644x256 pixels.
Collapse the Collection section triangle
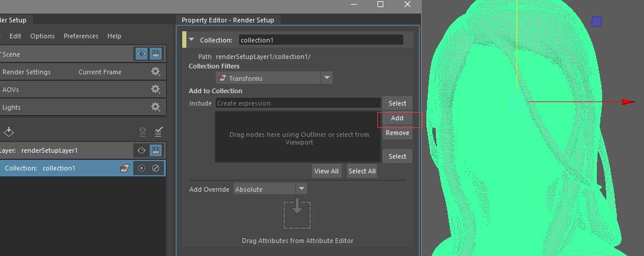(191, 40)
